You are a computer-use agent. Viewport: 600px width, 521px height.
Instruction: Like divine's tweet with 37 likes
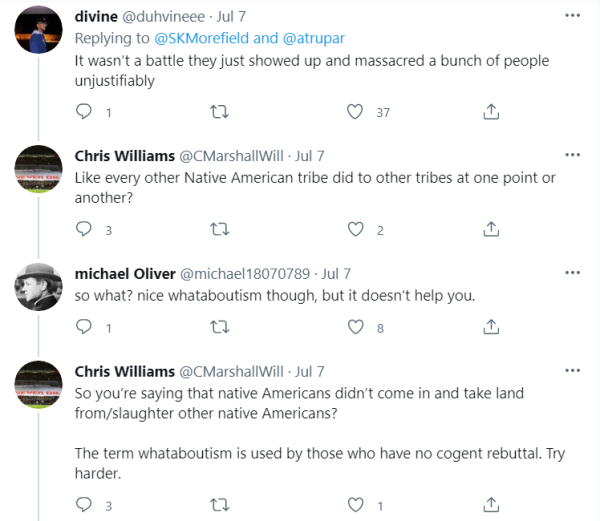(x=354, y=112)
